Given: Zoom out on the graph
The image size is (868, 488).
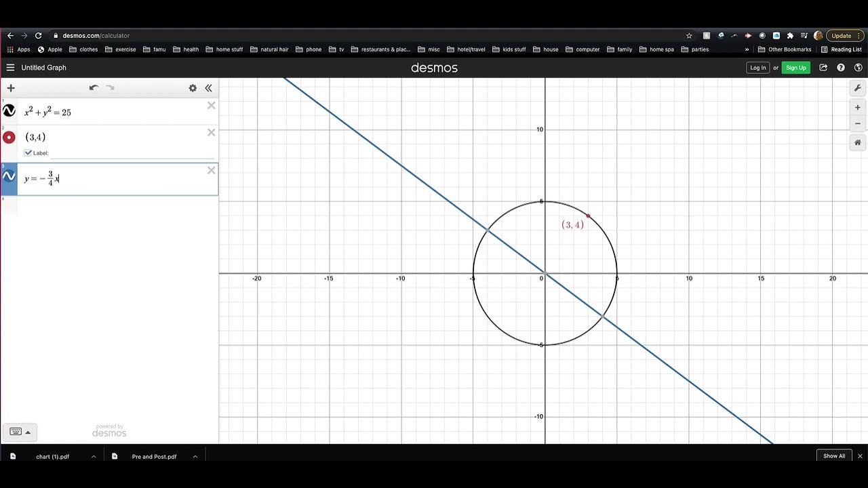Looking at the screenshot, I should (x=857, y=123).
